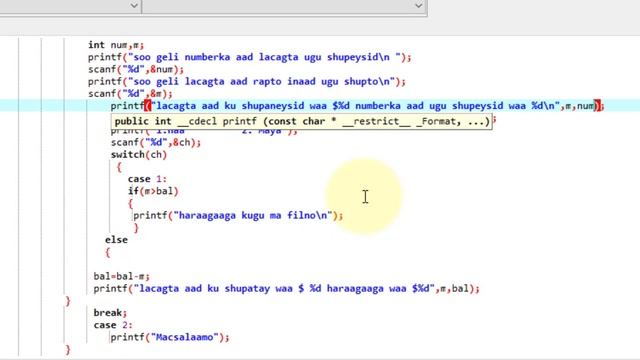Click the 'soo geli lacagta aad rapto' printf line

[x=247, y=81]
